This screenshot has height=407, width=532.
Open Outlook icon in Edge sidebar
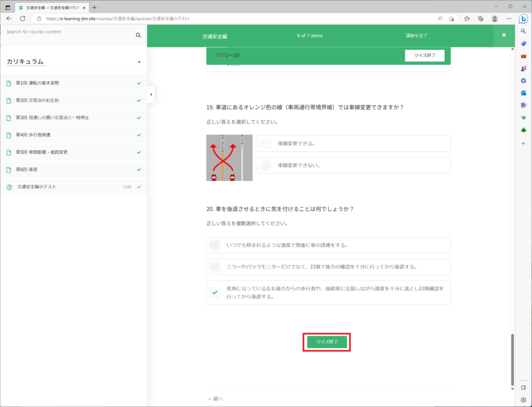[x=523, y=93]
